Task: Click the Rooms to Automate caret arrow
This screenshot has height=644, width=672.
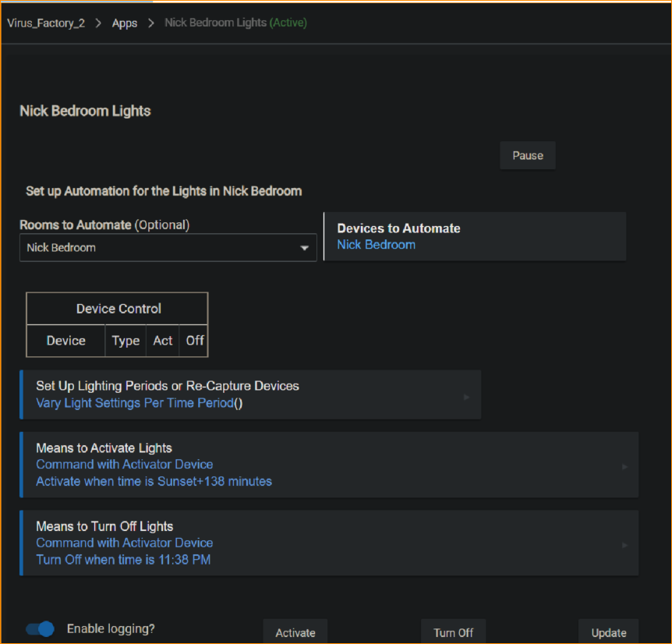Action: [304, 249]
